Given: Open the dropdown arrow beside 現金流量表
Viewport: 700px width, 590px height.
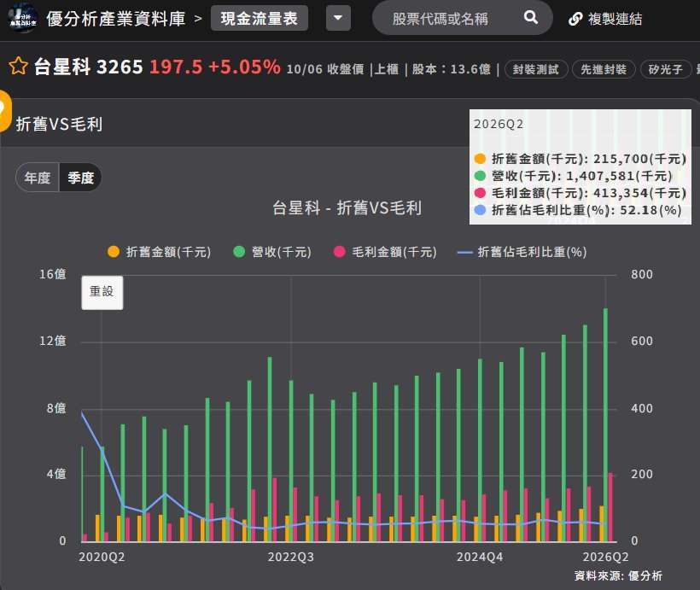Looking at the screenshot, I should pos(338,18).
